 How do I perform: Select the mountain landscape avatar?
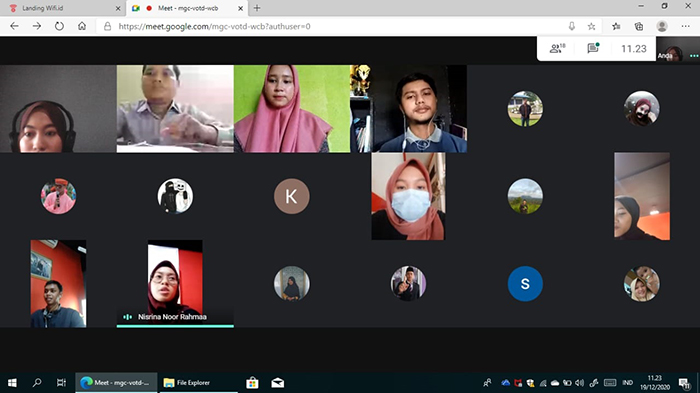(x=525, y=196)
